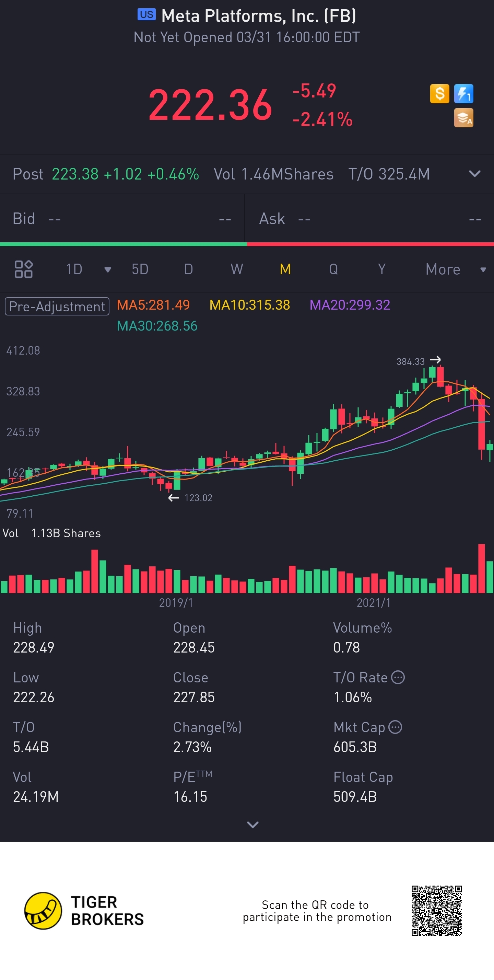Image resolution: width=494 pixels, height=980 pixels.
Task: Tap the Mkt Cap value 605.3B
Action: pos(355,747)
